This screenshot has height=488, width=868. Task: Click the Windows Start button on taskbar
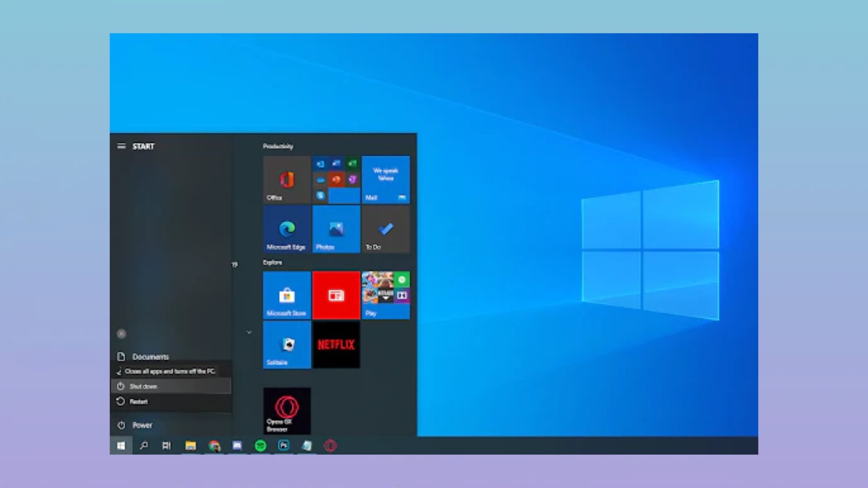coord(121,446)
